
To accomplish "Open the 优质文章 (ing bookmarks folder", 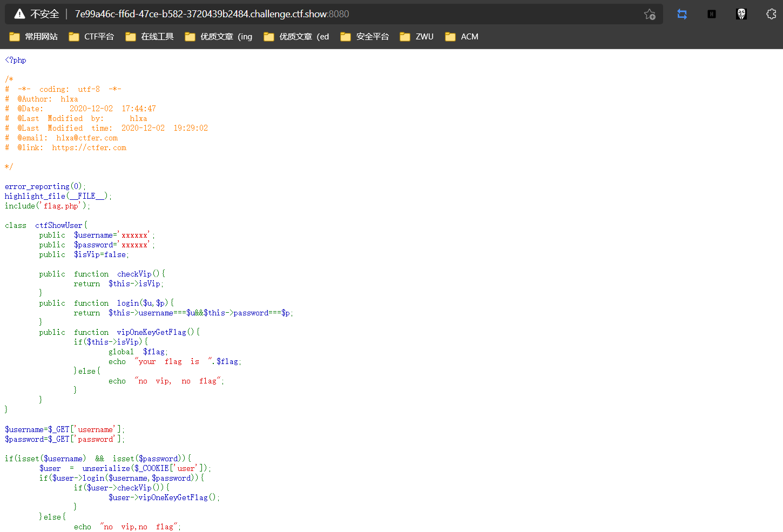I will point(219,37).
